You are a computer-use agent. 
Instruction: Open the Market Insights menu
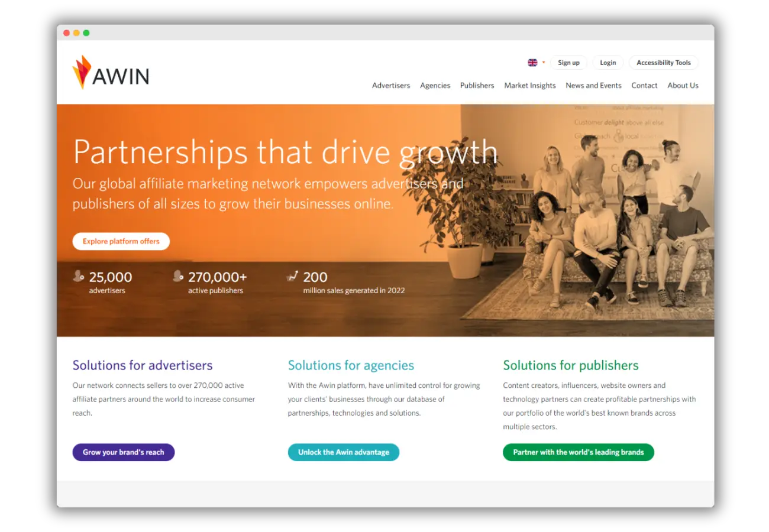pos(530,86)
